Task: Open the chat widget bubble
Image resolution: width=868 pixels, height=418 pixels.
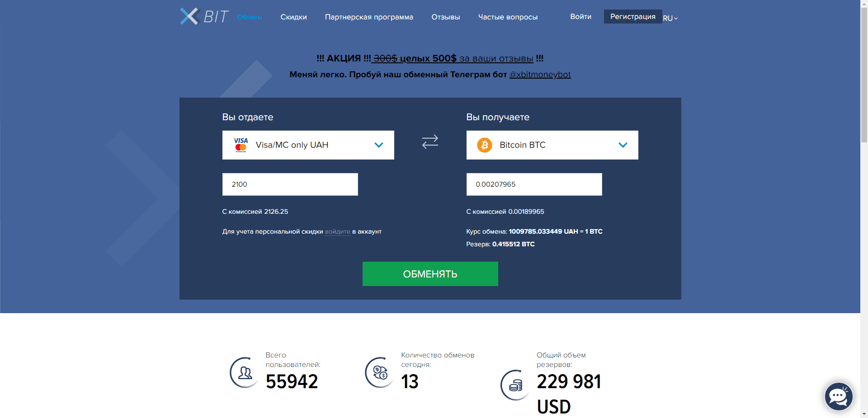Action: 838,396
